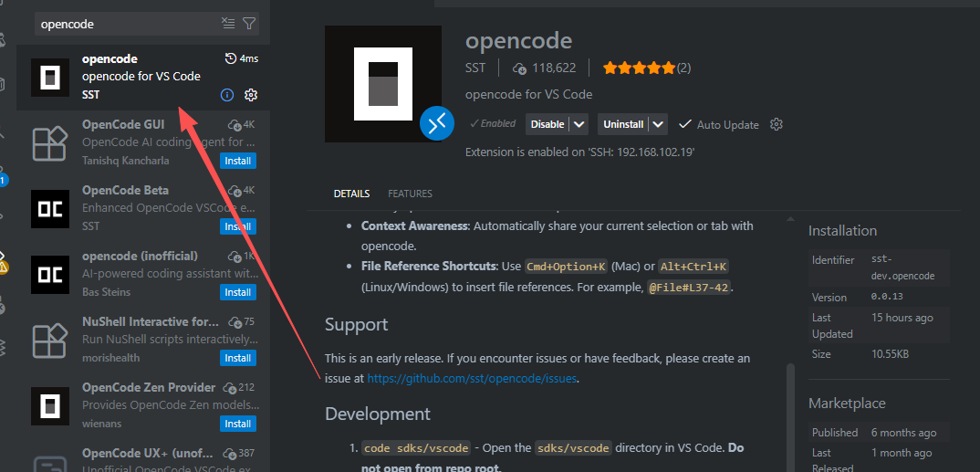Click 'Bas Steins' publisher text
This screenshot has height=472, width=980.
point(104,292)
